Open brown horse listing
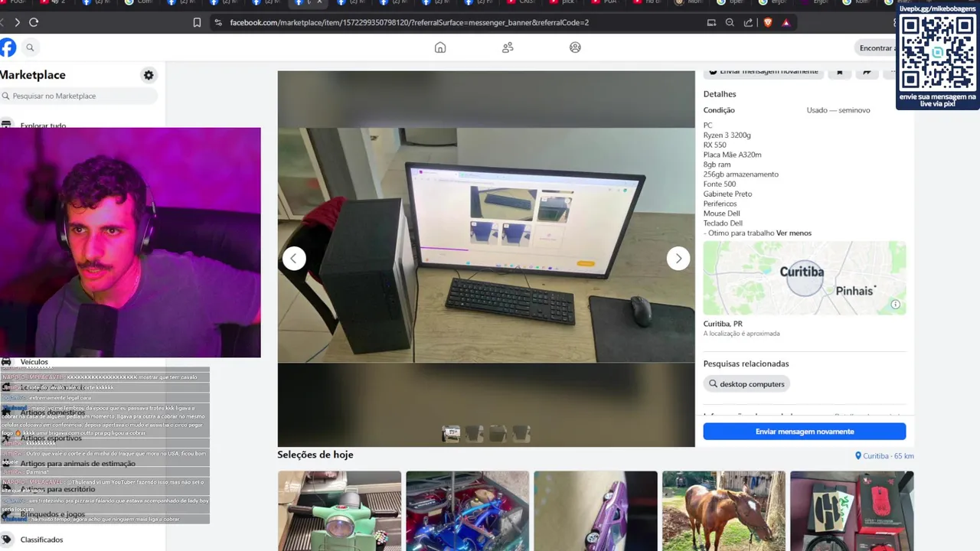980x551 pixels. 724,510
